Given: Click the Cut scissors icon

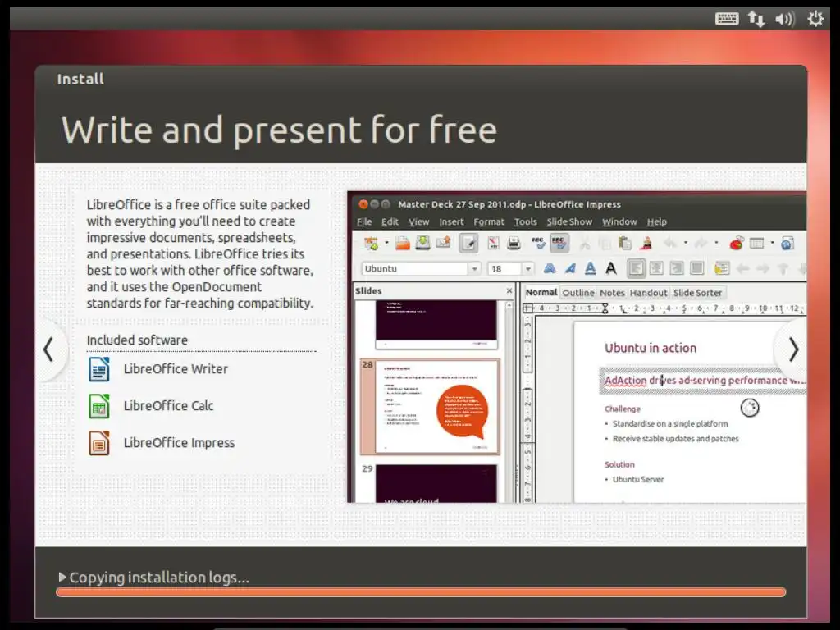Looking at the screenshot, I should tap(584, 243).
